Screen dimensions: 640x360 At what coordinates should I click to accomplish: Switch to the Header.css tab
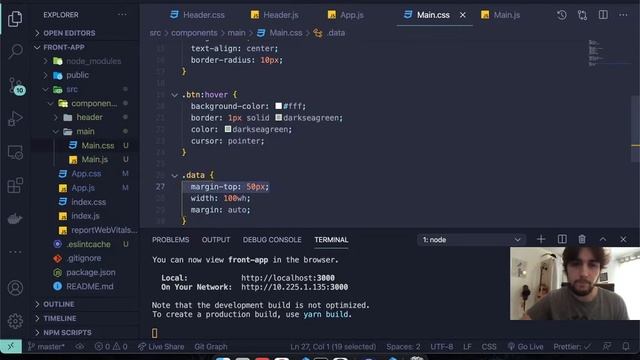click(197, 15)
